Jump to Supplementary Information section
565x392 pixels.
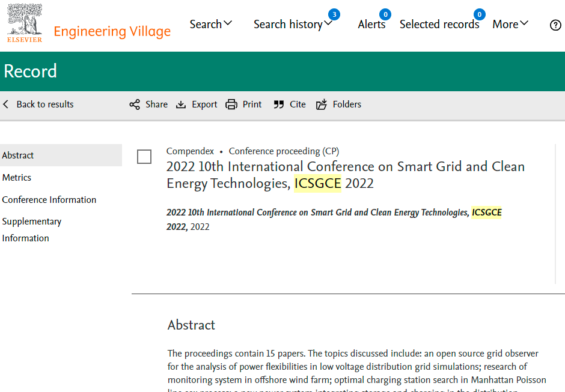point(32,230)
